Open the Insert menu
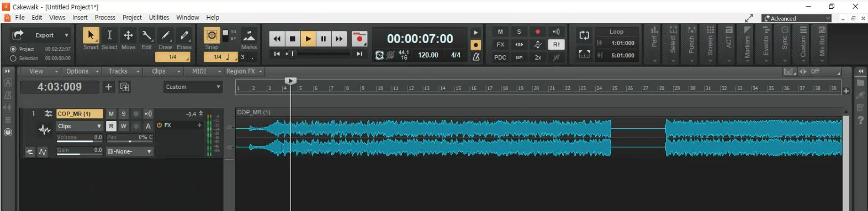 (x=80, y=18)
